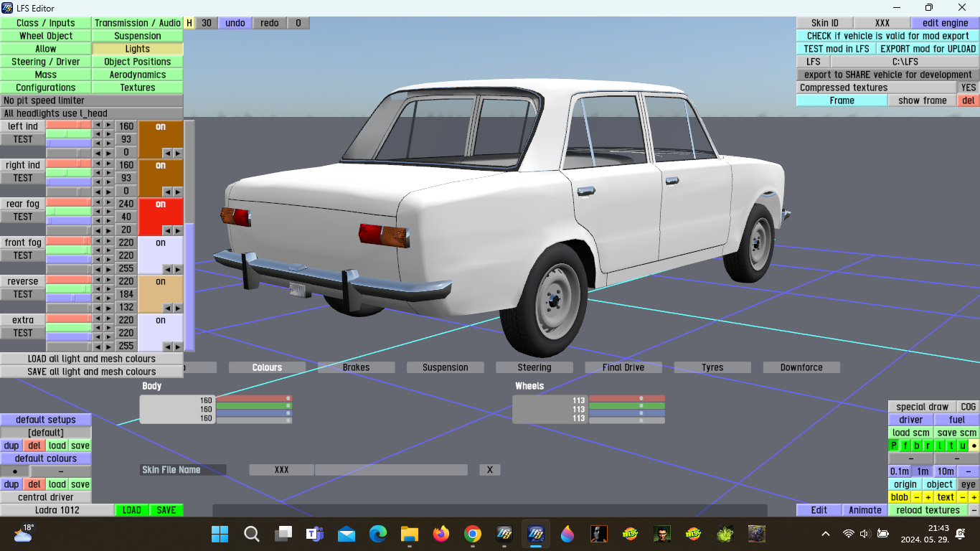Click the dash selector under default colours
980x551 pixels.
[x=61, y=471]
